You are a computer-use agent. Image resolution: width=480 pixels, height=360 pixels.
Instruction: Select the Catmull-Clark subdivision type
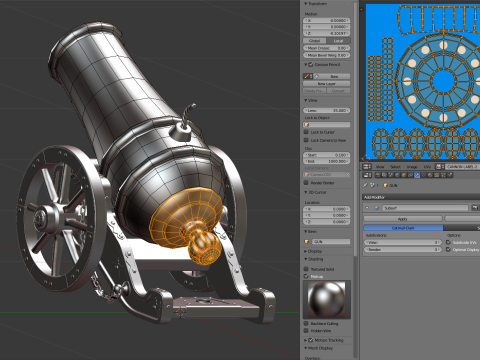403,228
